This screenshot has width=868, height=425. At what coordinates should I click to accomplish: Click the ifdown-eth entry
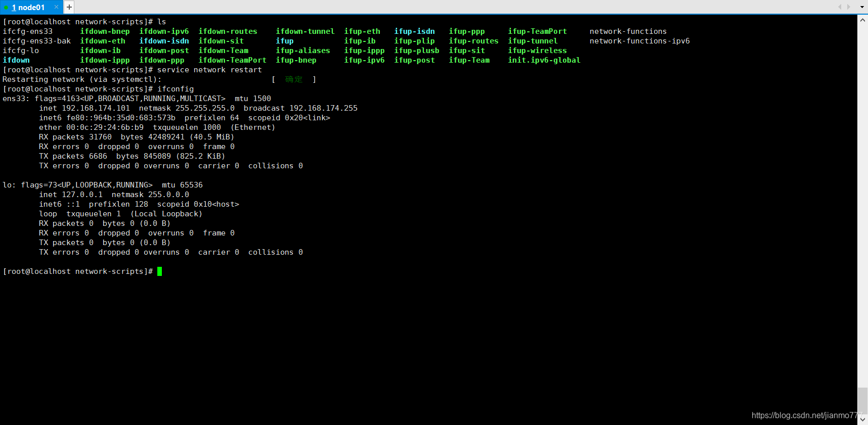103,41
